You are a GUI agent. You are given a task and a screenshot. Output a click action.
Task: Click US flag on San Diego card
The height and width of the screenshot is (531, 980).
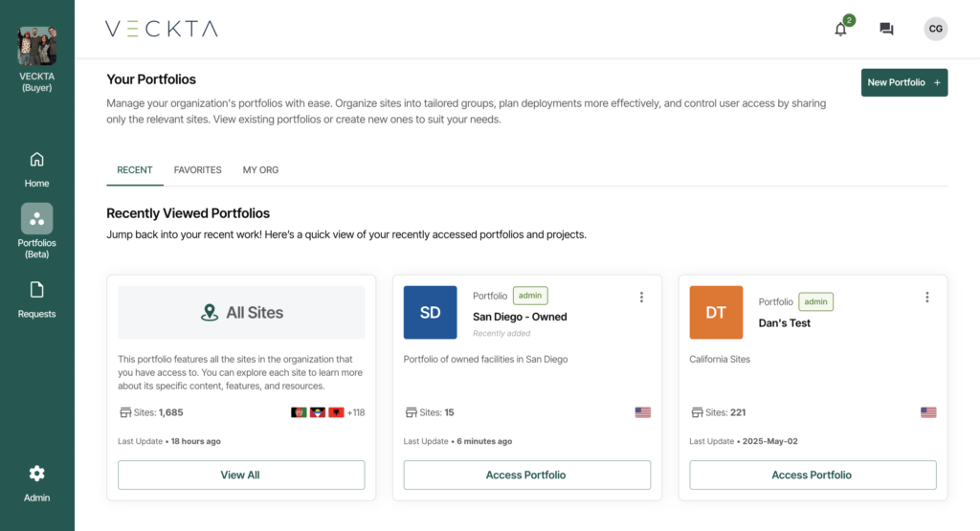coord(642,412)
